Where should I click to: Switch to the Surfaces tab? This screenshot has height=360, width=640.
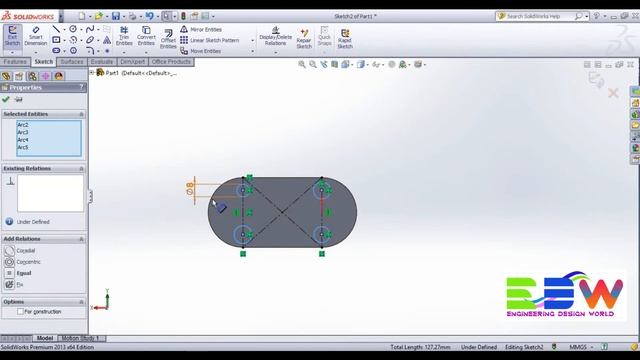(x=72, y=62)
